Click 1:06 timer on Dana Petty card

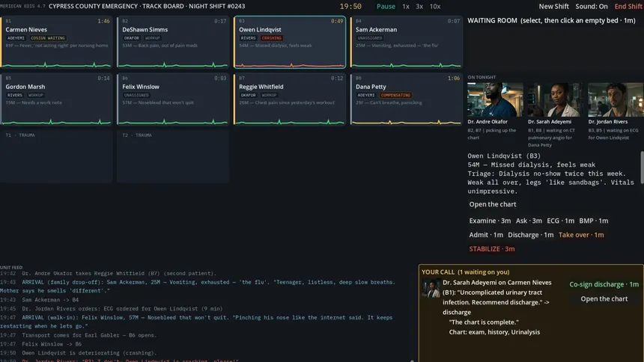tap(454, 78)
